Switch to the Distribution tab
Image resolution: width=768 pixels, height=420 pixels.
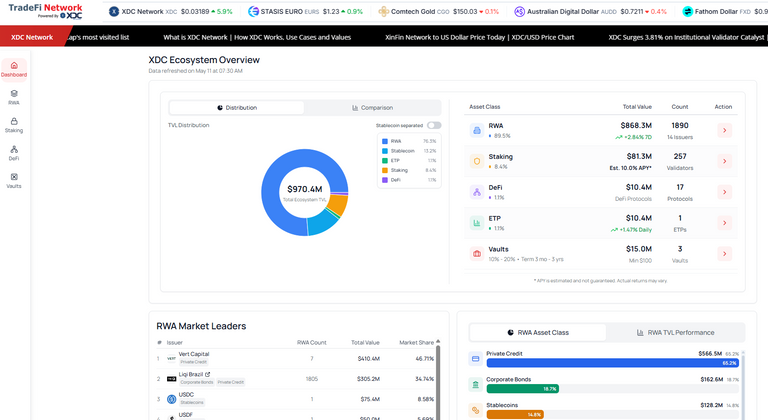coord(237,108)
